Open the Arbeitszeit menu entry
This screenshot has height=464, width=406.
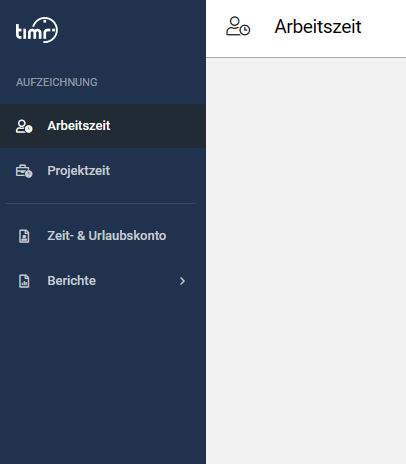[x=103, y=126]
